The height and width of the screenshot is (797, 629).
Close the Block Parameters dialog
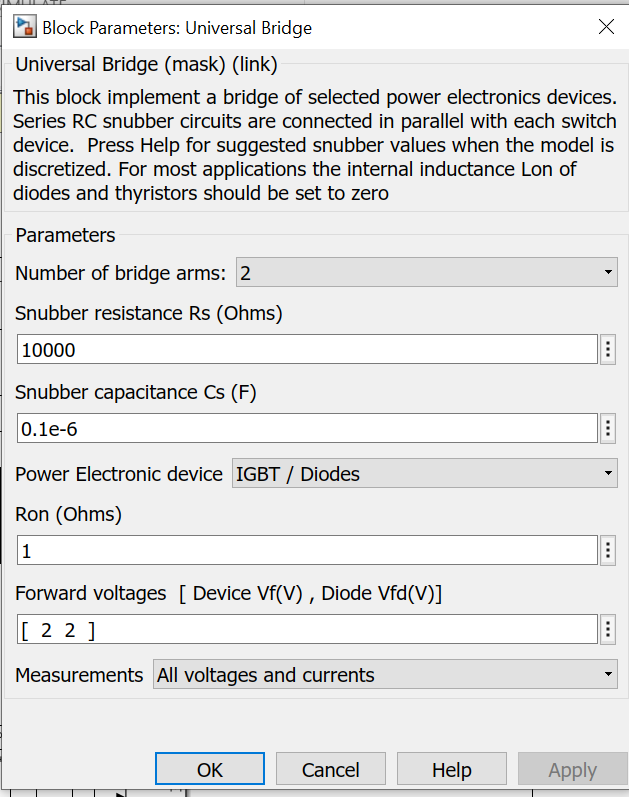tap(606, 26)
